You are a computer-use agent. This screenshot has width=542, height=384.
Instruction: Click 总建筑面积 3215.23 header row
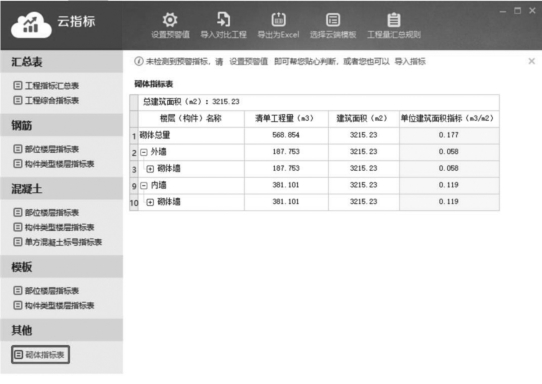318,102
